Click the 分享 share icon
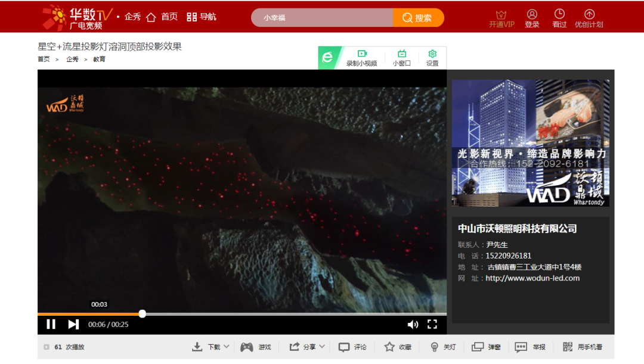Image resolution: width=644 pixels, height=364 pixels. (x=294, y=347)
